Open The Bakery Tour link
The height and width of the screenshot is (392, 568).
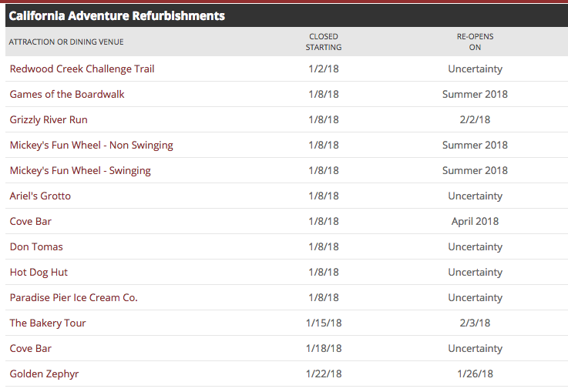coord(48,323)
